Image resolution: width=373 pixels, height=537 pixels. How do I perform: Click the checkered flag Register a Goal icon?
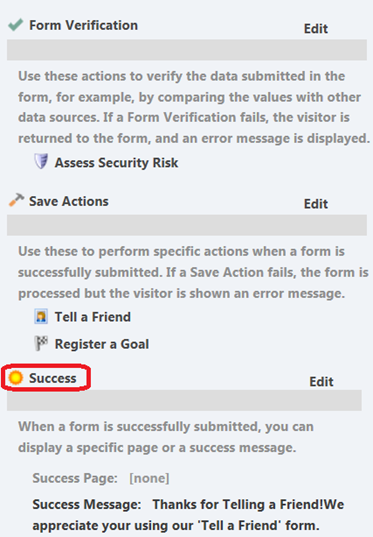click(41, 343)
